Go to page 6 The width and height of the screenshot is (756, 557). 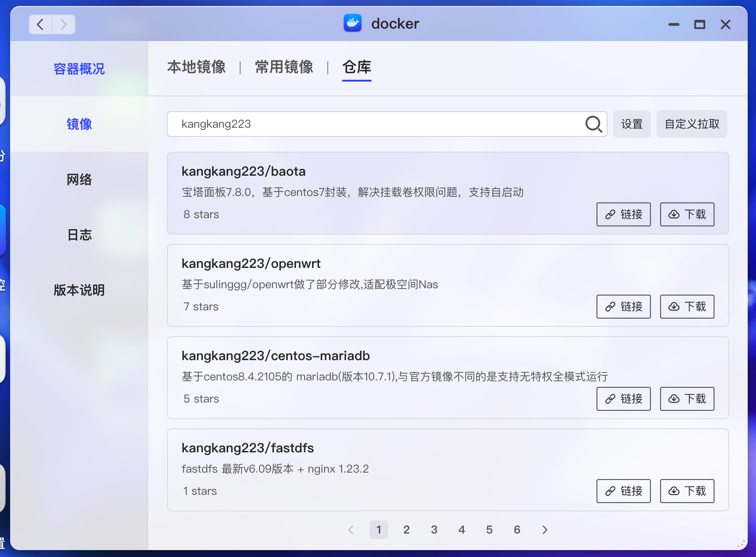517,530
